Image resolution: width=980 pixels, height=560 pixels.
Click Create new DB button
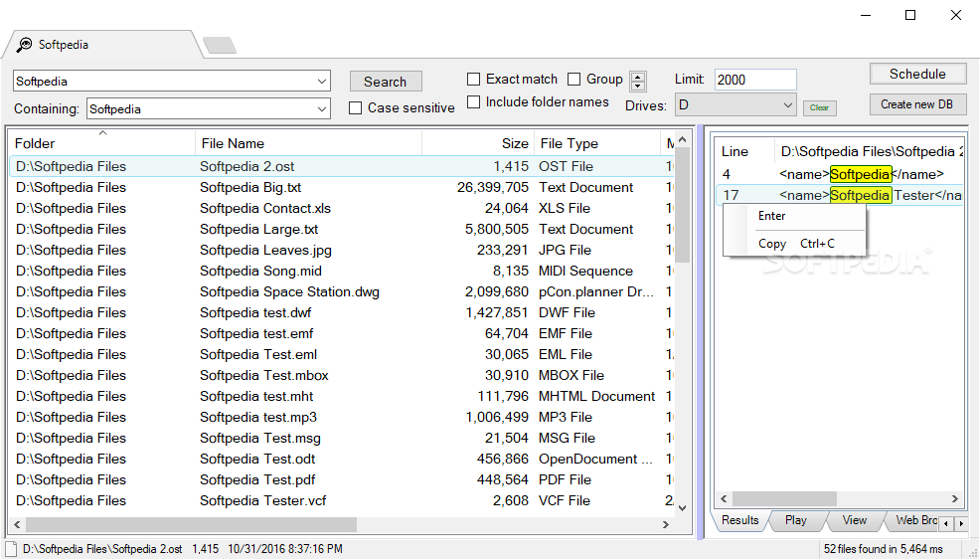tap(917, 104)
